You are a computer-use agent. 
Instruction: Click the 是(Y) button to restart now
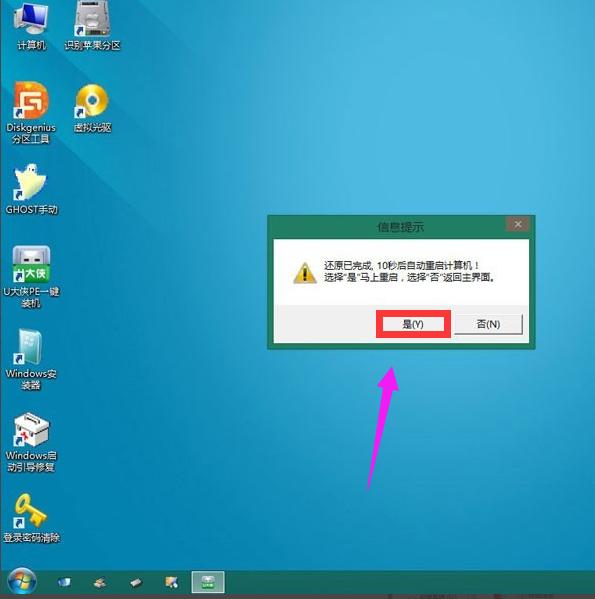413,324
